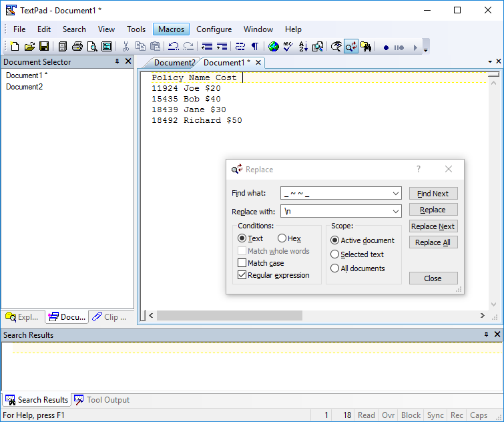This screenshot has height=422, width=504.
Task: Uncheck the Regular expression checkbox
Action: coord(242,275)
